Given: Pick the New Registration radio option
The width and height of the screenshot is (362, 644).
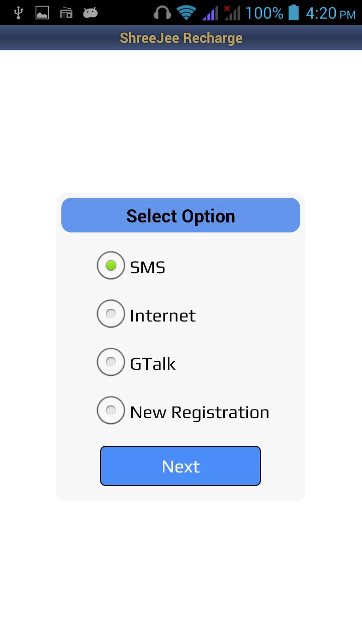Looking at the screenshot, I should pyautogui.click(x=111, y=411).
